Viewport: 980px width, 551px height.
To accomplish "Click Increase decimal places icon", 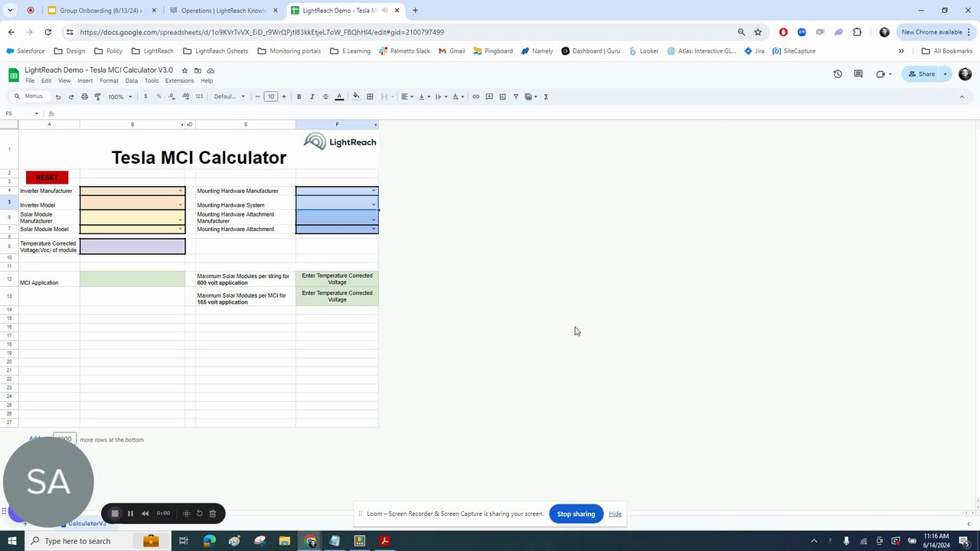I will pos(185,96).
